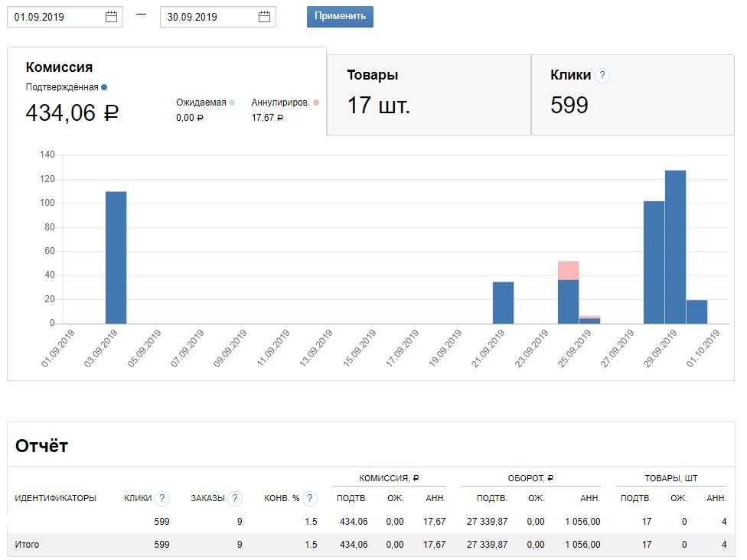Screen dimensions: 747x560
Task: Click the 599 clicks value in header
Action: (x=569, y=106)
